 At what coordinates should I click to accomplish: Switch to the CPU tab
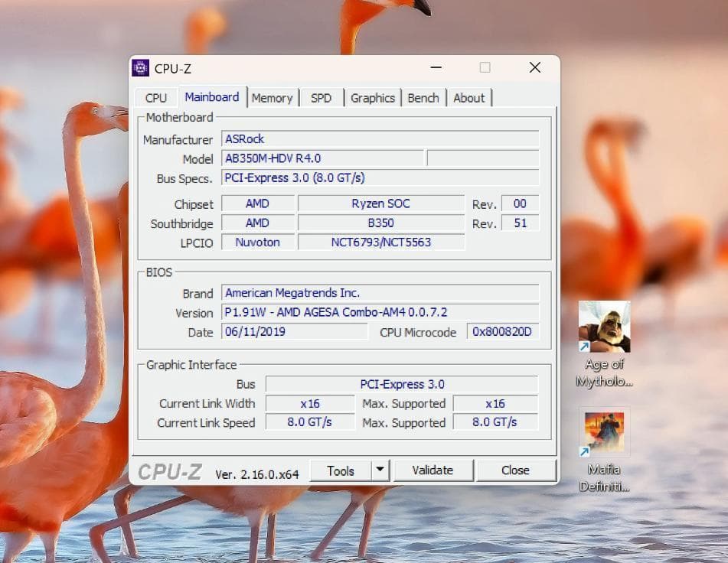(155, 97)
